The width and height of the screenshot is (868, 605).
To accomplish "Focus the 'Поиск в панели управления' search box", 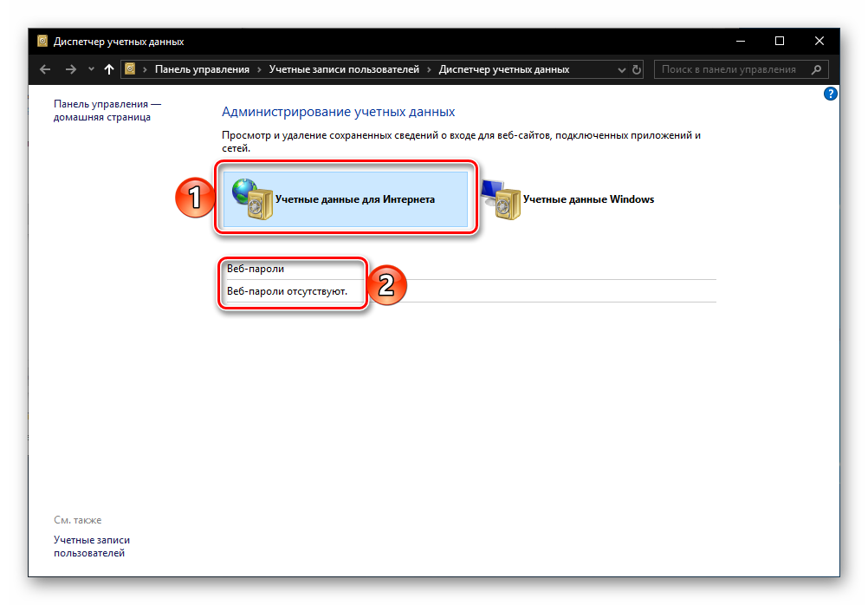I will coord(741,69).
